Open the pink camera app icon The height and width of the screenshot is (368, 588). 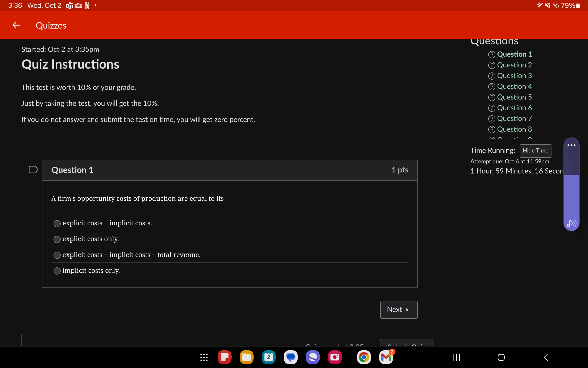pos(335,357)
